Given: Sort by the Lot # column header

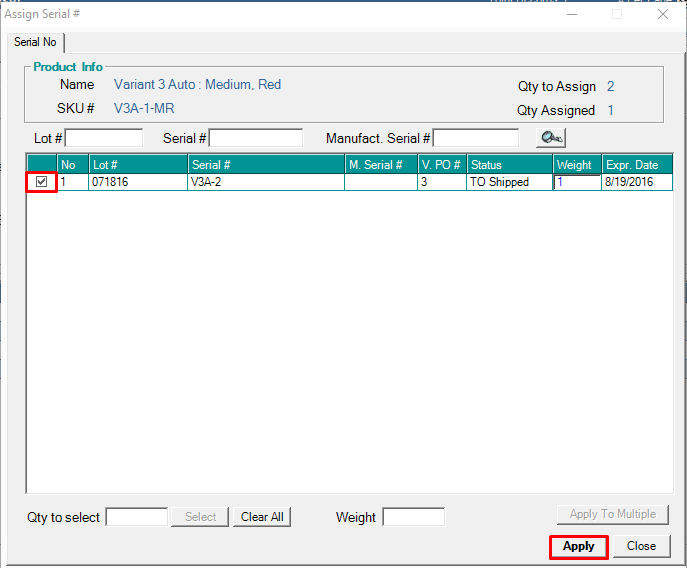Looking at the screenshot, I should (x=138, y=165).
